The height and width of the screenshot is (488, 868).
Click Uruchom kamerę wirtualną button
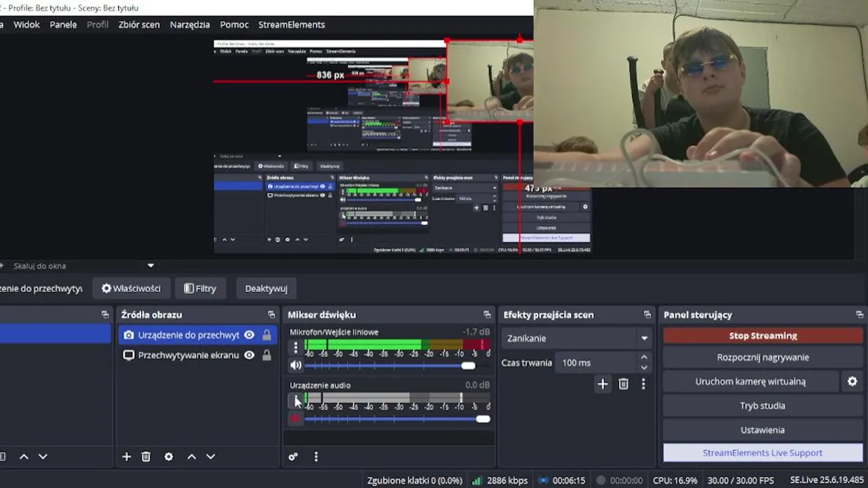coord(751,382)
